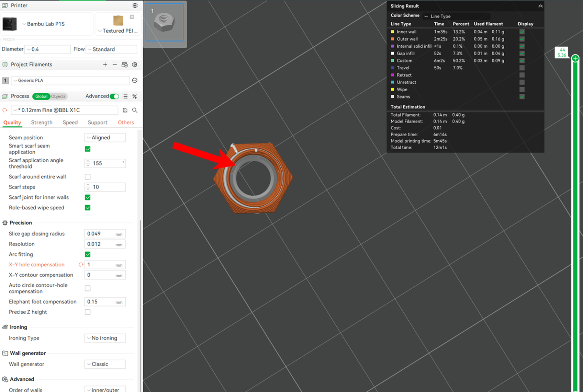Click Elephant foot compensation field
The image size is (583, 392).
[x=105, y=302]
